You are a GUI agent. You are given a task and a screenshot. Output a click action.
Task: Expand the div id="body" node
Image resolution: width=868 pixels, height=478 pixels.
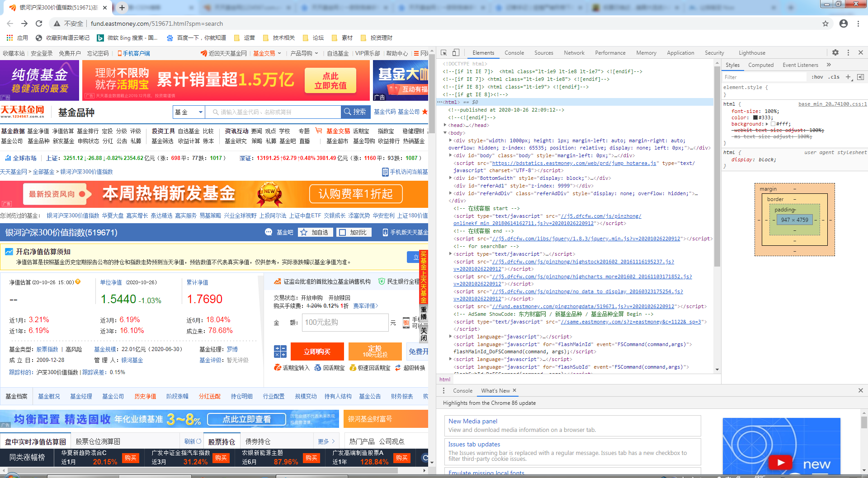tap(450, 155)
